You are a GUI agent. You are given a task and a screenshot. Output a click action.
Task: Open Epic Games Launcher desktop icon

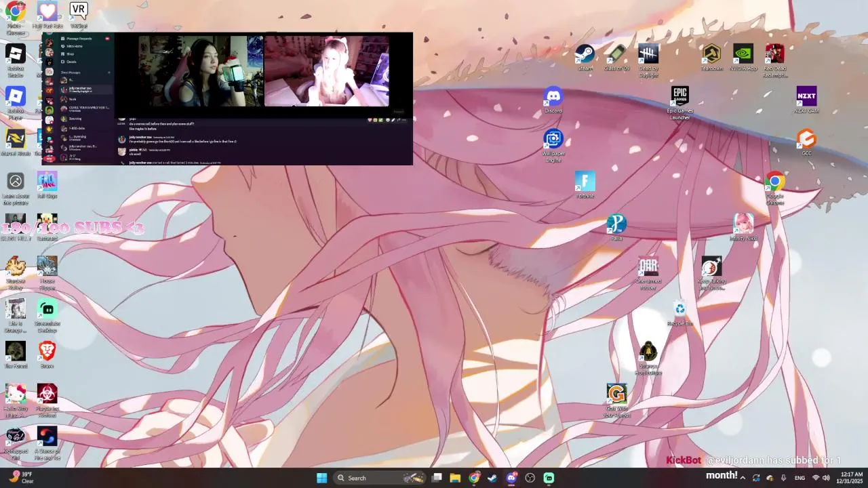coord(680,104)
